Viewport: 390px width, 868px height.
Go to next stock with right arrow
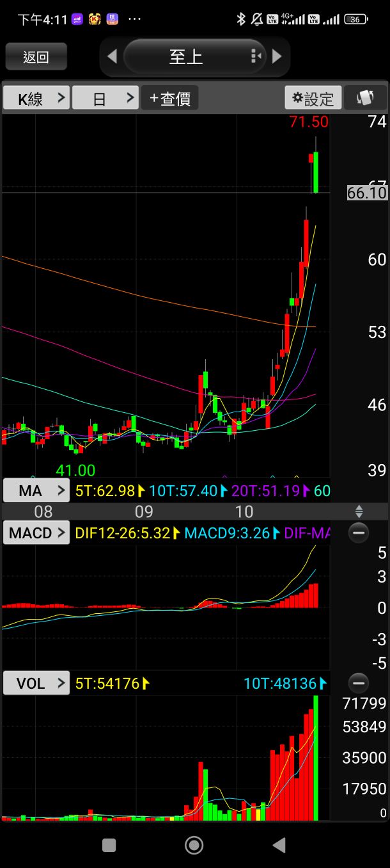277,56
